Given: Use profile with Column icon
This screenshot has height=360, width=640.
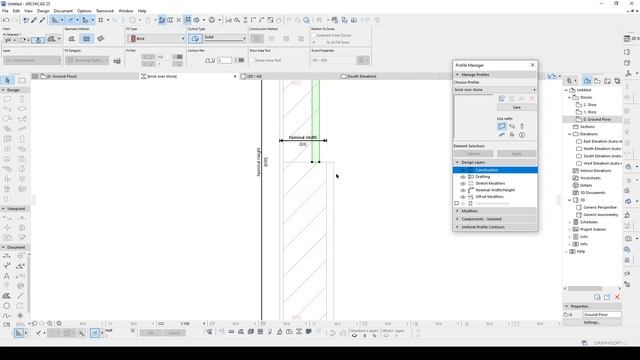Looking at the screenshot, I should 522,126.
